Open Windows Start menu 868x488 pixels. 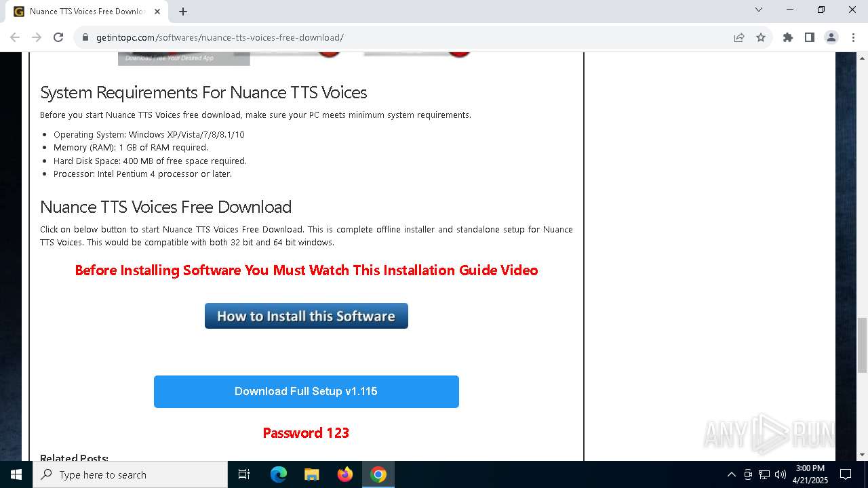click(x=16, y=474)
